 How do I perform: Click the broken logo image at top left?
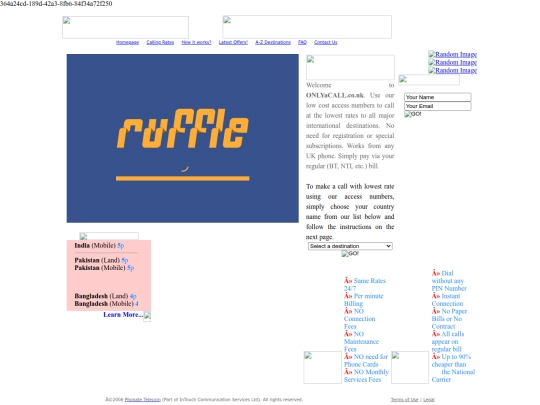[125, 27]
